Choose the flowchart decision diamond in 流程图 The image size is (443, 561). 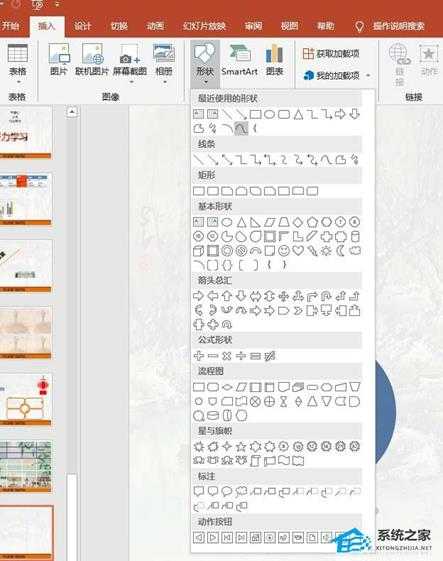pyautogui.click(x=227, y=387)
